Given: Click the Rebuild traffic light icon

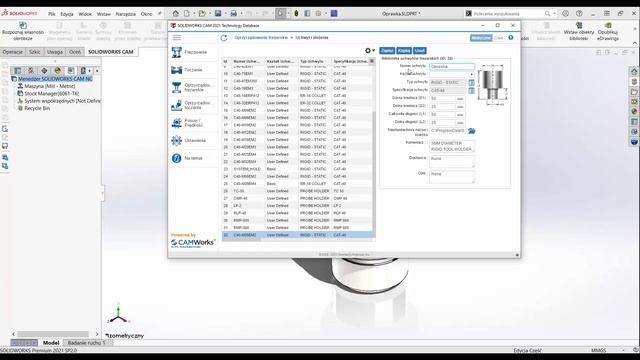Looking at the screenshot, I should pos(296,13).
